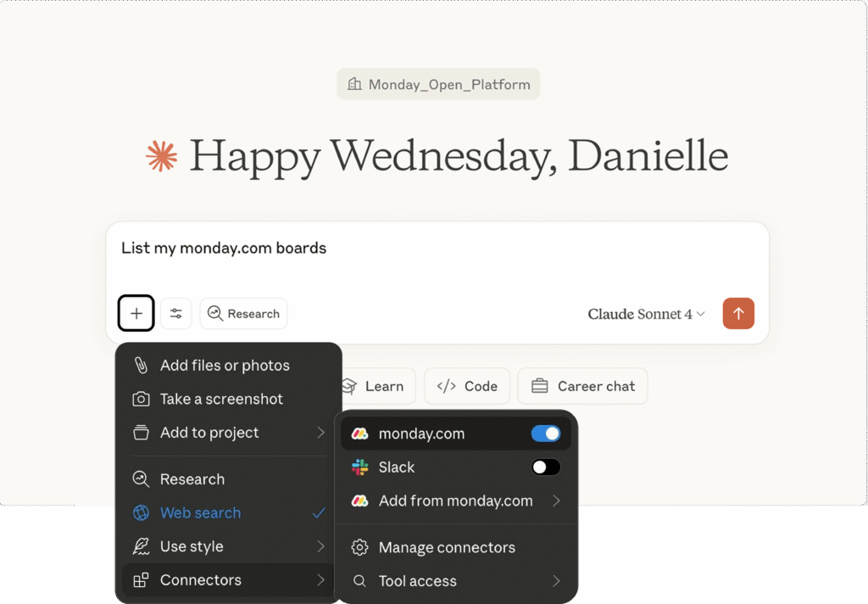Click the Code suggestion chip
Image resolution: width=868 pixels, height=604 pixels.
pos(467,386)
